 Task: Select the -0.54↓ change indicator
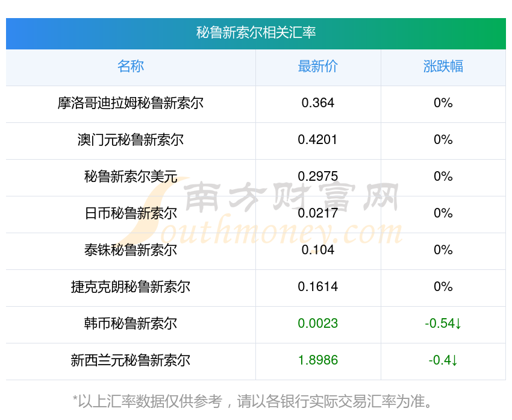click(443, 324)
